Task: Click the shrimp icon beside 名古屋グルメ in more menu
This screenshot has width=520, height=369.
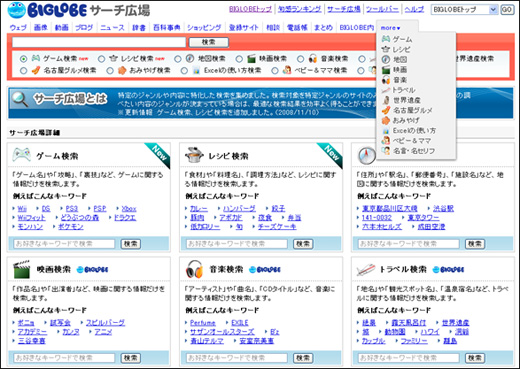Action: [x=386, y=110]
